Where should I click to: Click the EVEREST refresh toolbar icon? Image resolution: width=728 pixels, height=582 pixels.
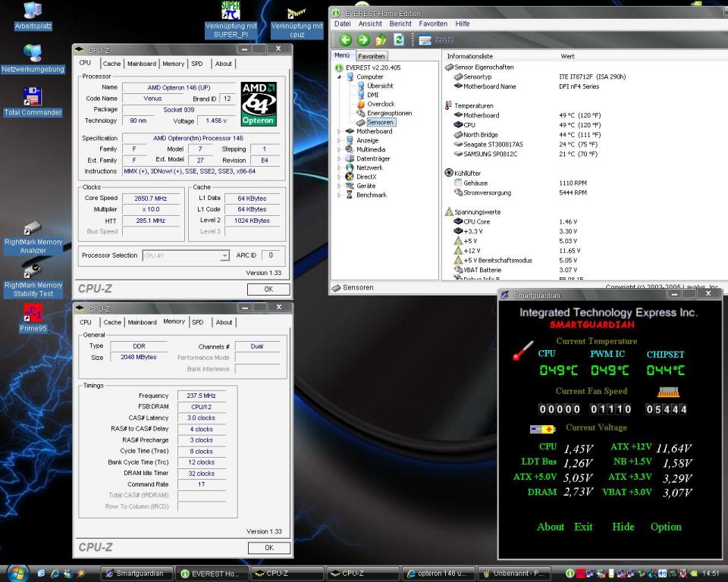coord(399,40)
